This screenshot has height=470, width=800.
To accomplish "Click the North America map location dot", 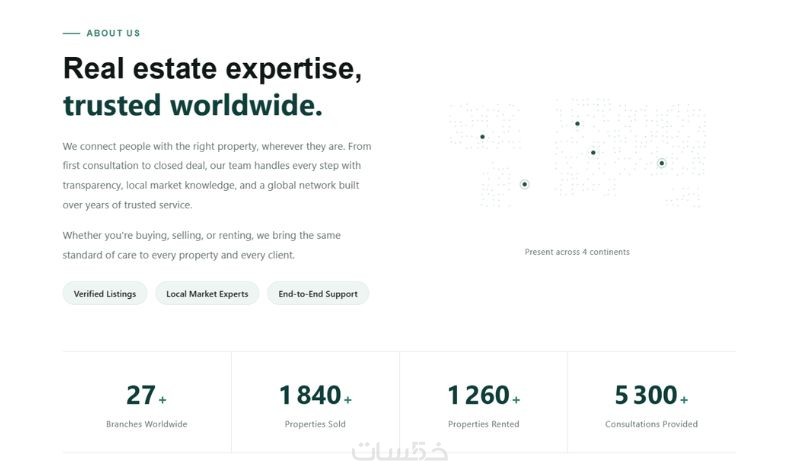I will 482,137.
